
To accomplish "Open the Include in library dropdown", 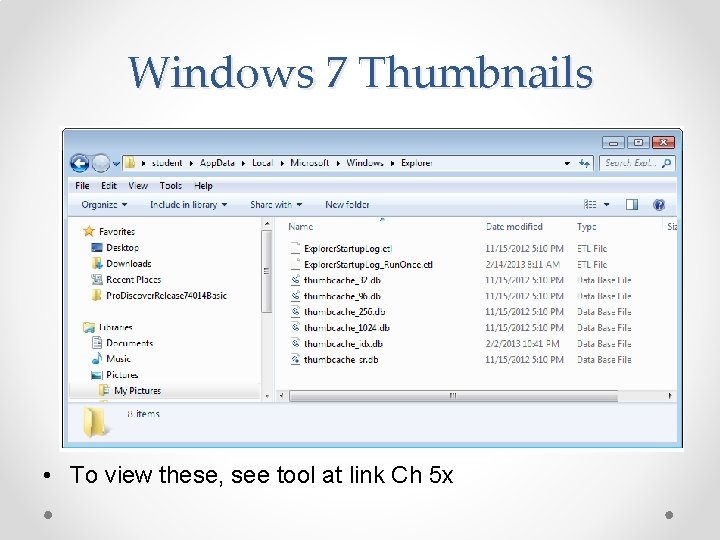I will (x=189, y=205).
